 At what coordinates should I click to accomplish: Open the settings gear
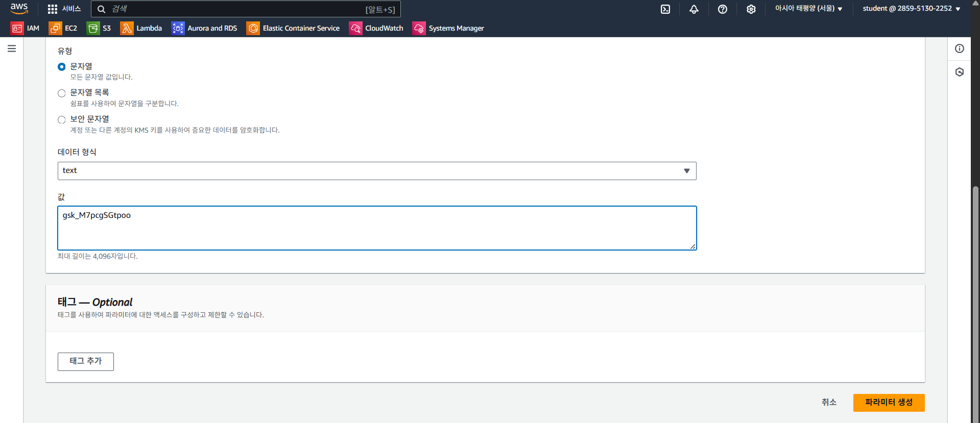point(751,9)
